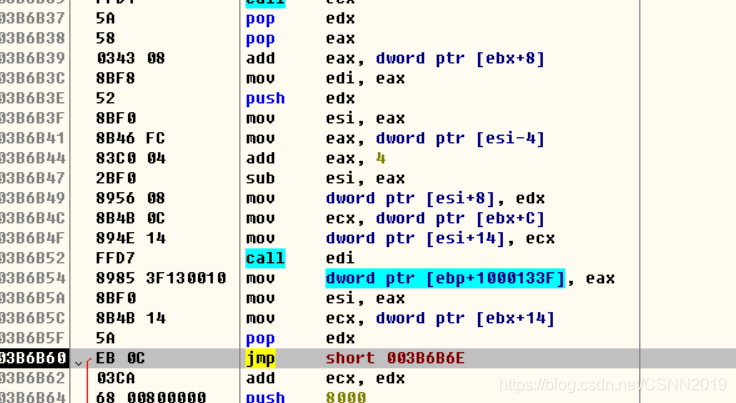Select hex bytes EB 0C

[x=120, y=358]
